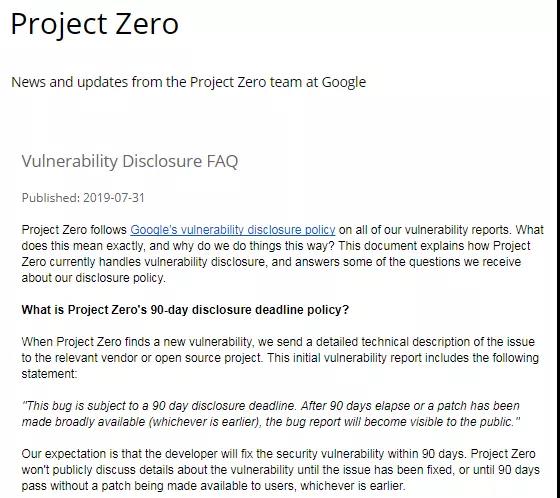Click the word "Google" in the blog tagline
The height and width of the screenshot is (498, 560).
[x=344, y=83]
